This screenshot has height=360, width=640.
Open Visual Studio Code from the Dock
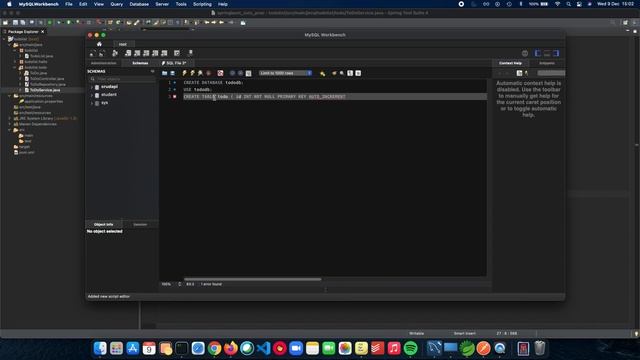[263, 348]
